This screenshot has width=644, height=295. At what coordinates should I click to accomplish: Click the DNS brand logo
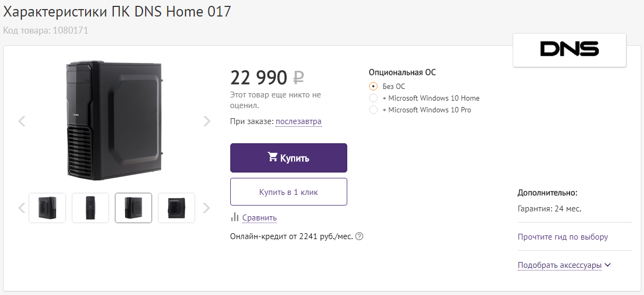[x=569, y=50]
